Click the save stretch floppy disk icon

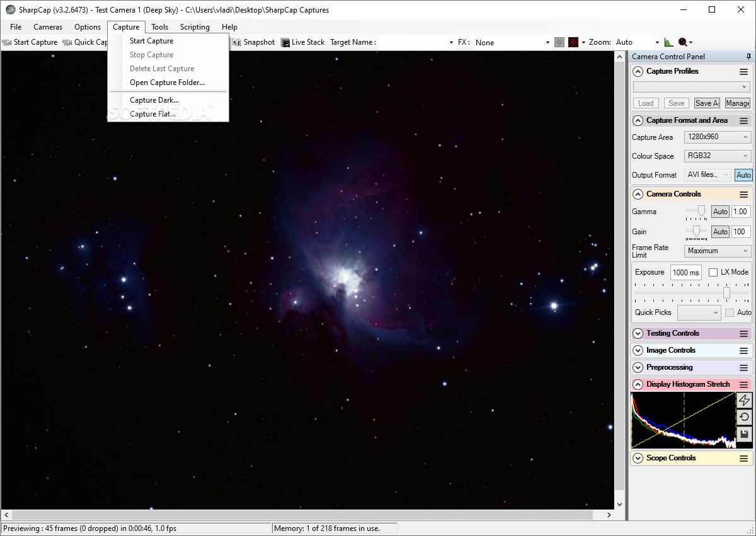[x=744, y=433]
